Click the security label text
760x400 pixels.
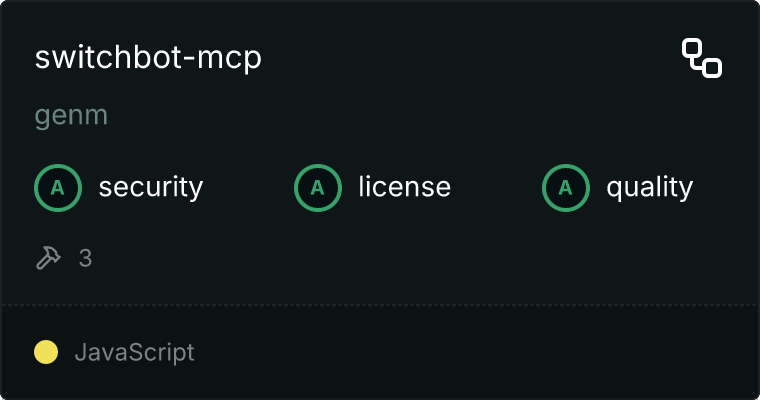[x=151, y=188]
